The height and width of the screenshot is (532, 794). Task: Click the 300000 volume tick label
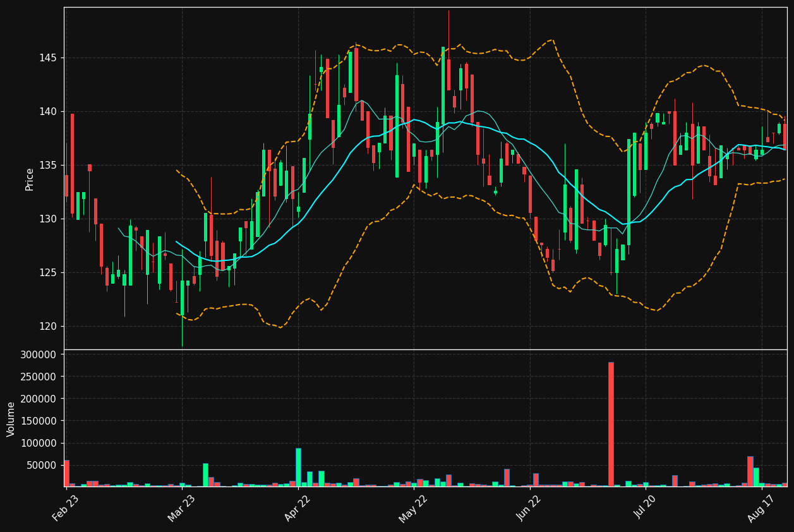[39, 355]
